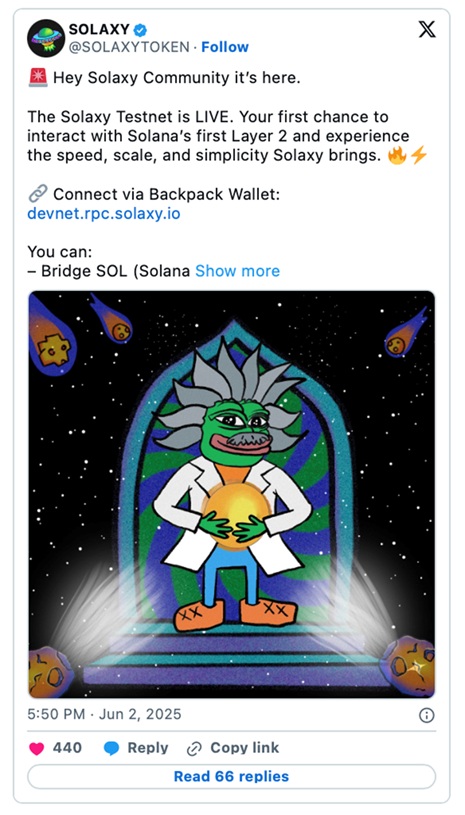Click the blue reply speech bubble icon

point(111,748)
